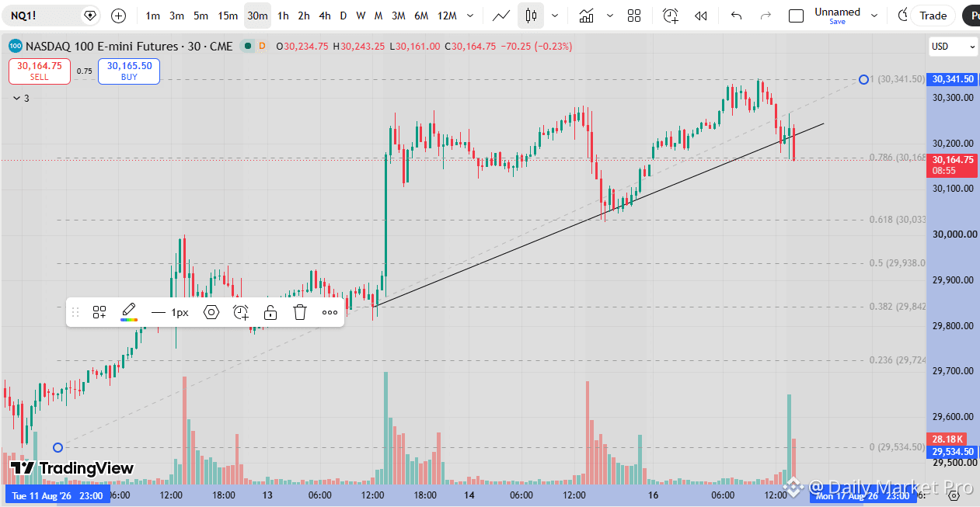The height and width of the screenshot is (507, 980).
Task: Expand favorite indicators dropdown chevron
Action: click(x=610, y=16)
